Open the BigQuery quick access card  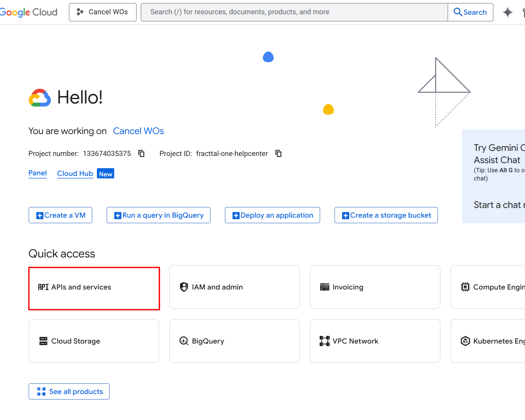(x=234, y=341)
